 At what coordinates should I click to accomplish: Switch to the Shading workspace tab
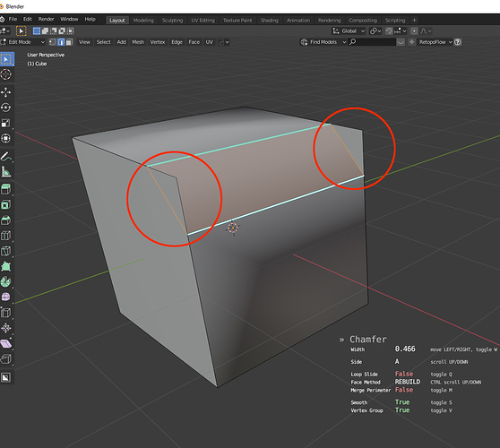(x=270, y=20)
